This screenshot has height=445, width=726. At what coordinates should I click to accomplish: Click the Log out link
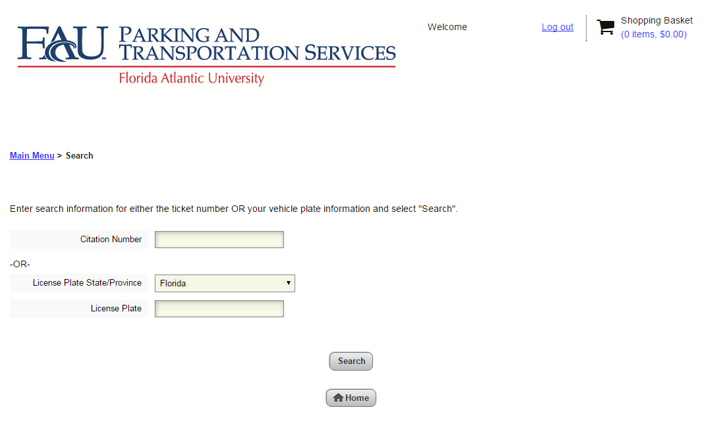[557, 27]
